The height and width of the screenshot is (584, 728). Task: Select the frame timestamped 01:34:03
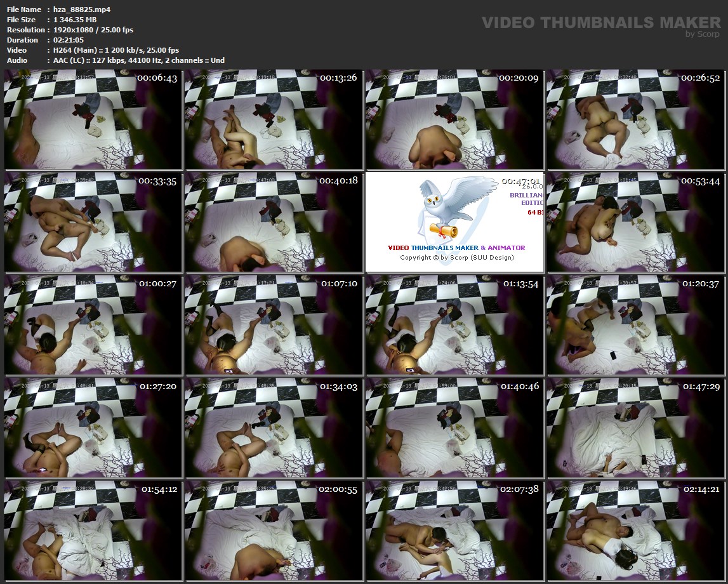274,428
